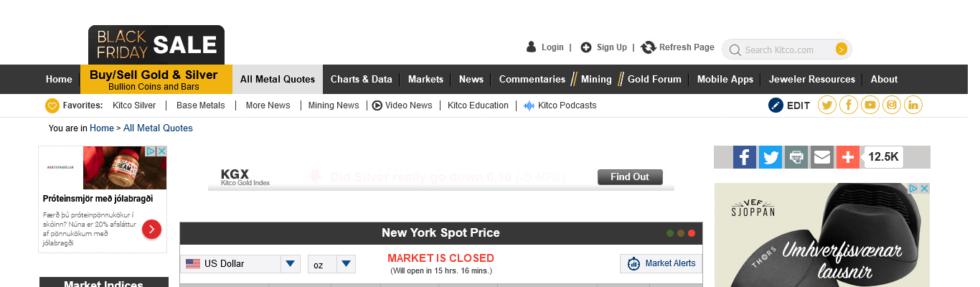This screenshot has height=287, width=980.
Task: Select the All Metal Quotes tab
Action: click(x=278, y=80)
